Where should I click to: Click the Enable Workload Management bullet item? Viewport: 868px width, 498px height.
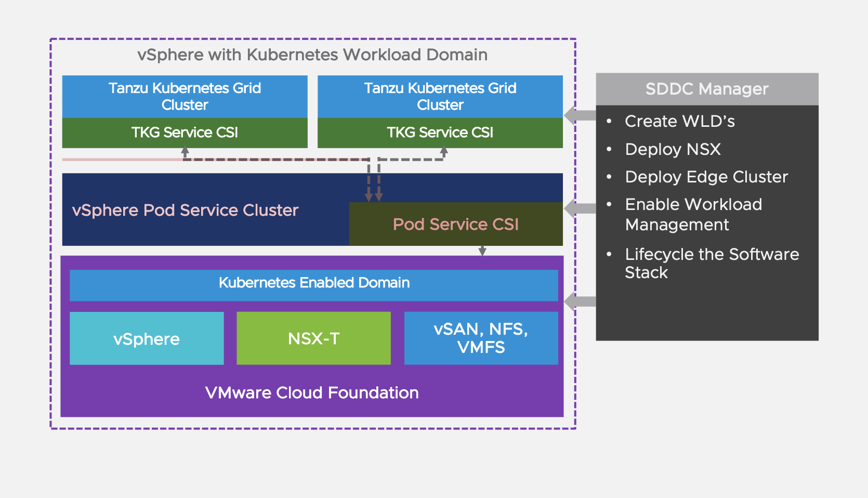[x=693, y=214]
